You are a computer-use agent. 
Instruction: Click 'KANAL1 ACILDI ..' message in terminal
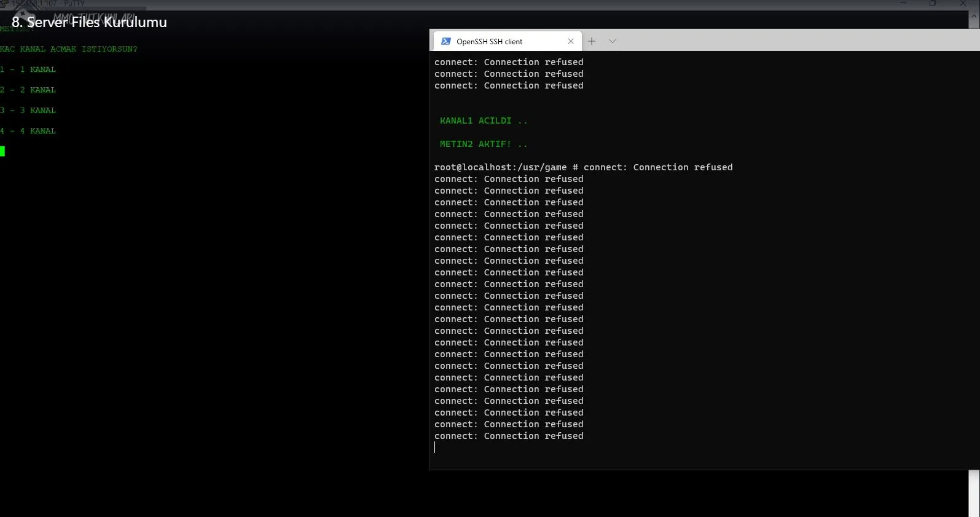(x=484, y=120)
